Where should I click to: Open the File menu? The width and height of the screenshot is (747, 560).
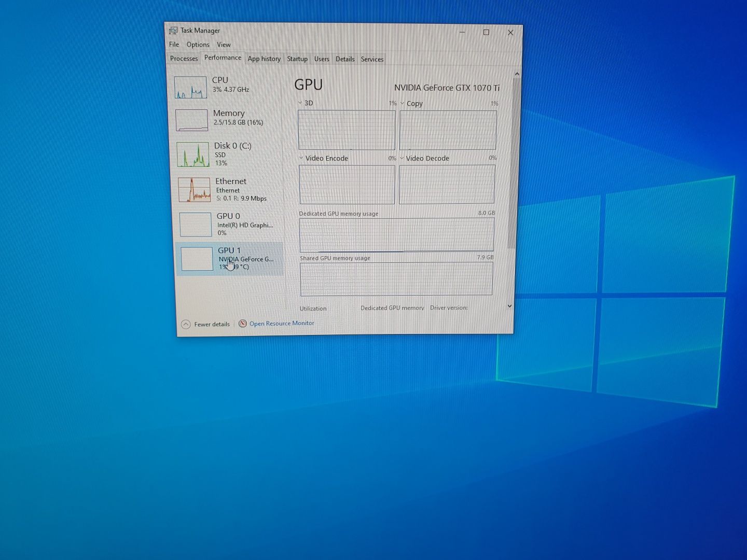[x=174, y=45]
